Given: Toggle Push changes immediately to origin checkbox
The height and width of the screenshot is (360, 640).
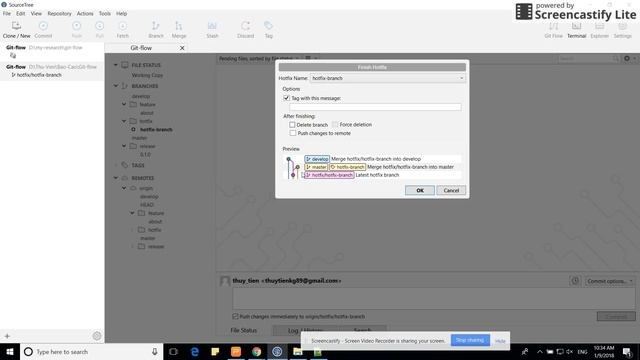Looking at the screenshot, I should click(235, 316).
